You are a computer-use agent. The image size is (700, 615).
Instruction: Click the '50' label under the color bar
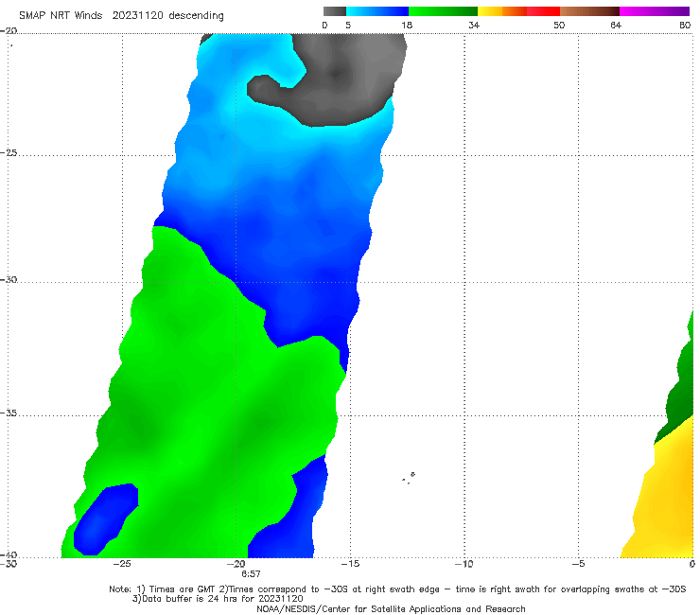click(559, 26)
